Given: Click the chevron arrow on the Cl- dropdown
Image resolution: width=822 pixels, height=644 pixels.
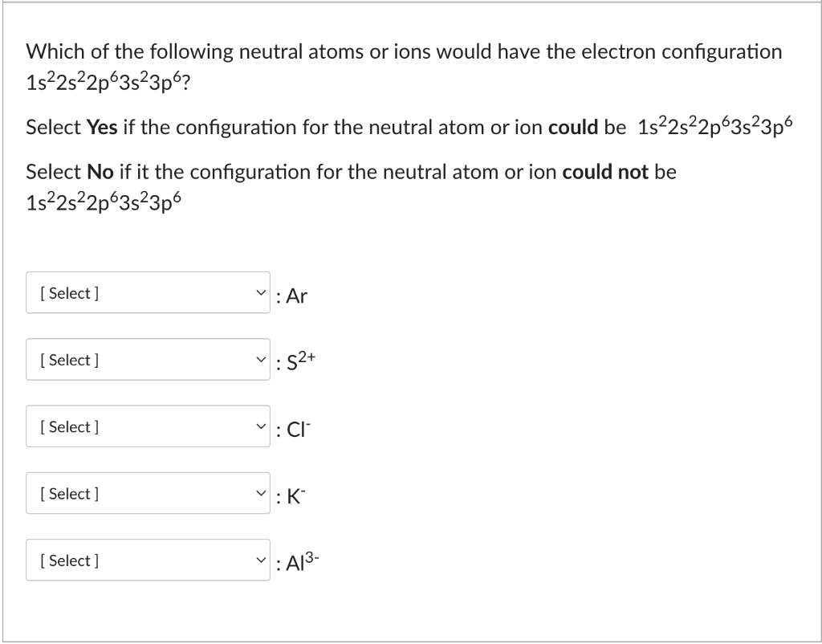Looking at the screenshot, I should (259, 426).
